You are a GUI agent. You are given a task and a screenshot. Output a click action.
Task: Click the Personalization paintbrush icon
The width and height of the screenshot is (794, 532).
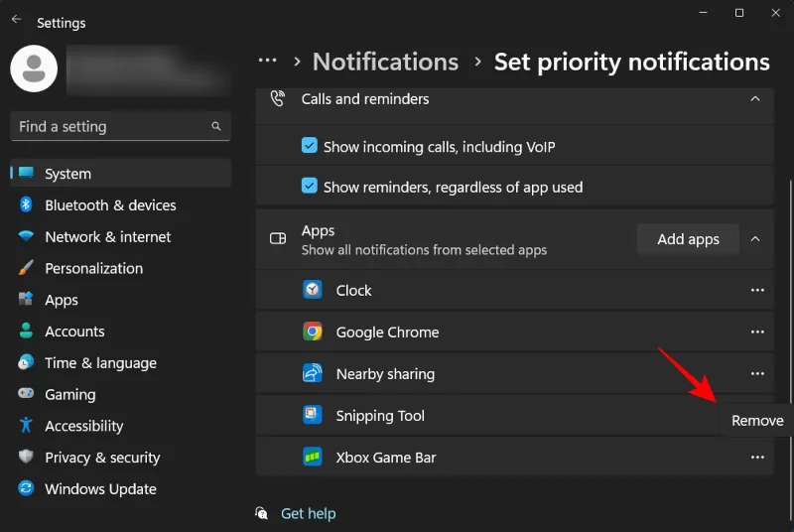pos(26,268)
